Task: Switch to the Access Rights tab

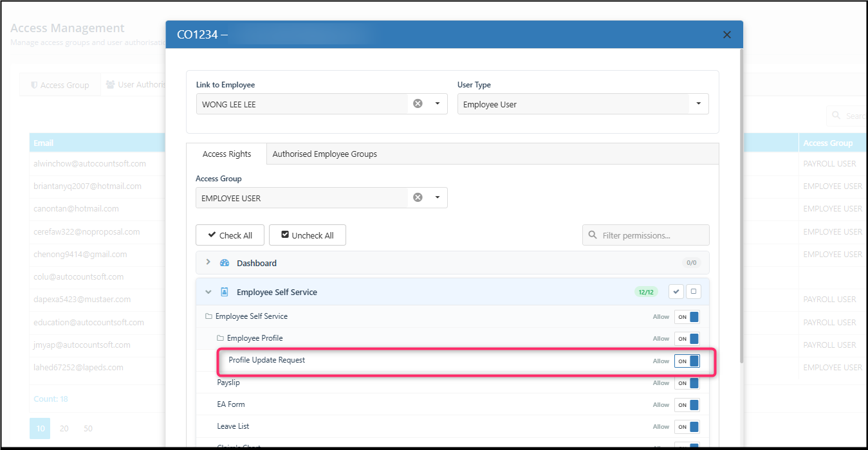Action: [226, 154]
